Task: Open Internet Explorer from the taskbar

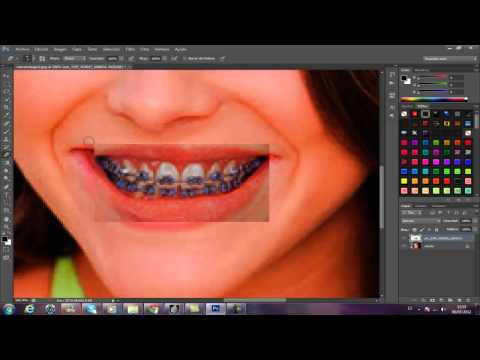Action: (x=30, y=309)
